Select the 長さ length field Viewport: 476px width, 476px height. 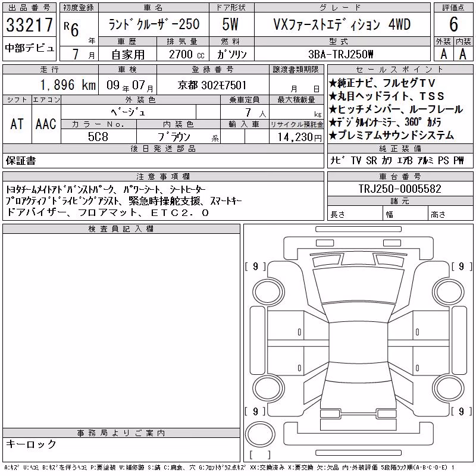355,213
